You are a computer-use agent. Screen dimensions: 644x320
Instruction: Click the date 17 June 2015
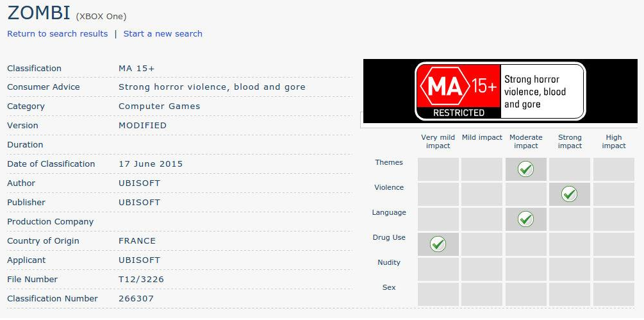point(151,164)
